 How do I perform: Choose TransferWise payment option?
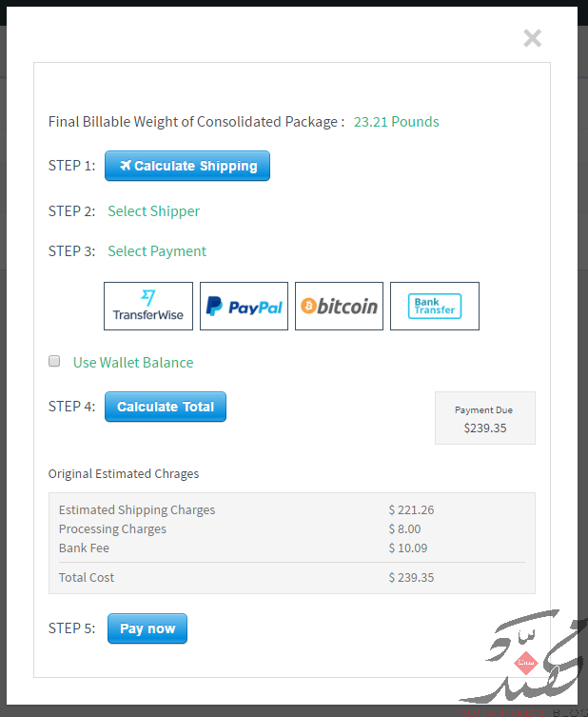[x=148, y=306]
